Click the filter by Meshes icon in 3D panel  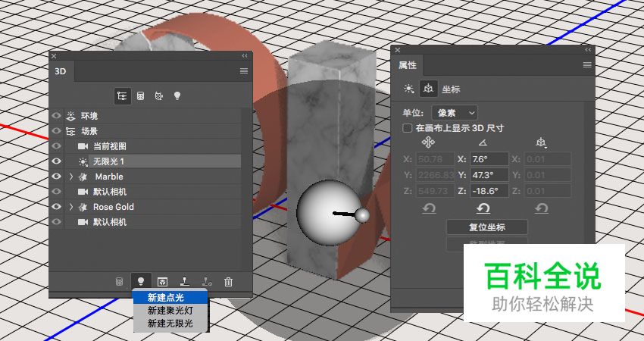[140, 96]
